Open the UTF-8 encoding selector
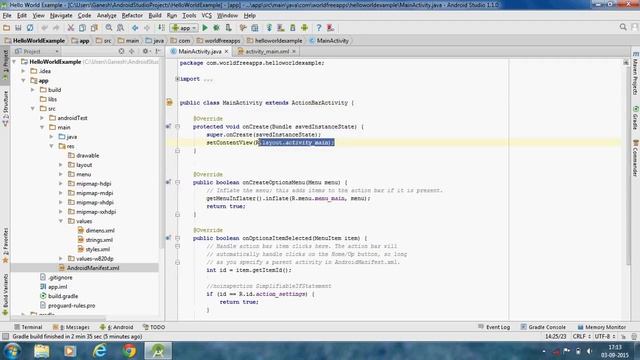This screenshot has width=640, height=360. pyautogui.click(x=604, y=337)
